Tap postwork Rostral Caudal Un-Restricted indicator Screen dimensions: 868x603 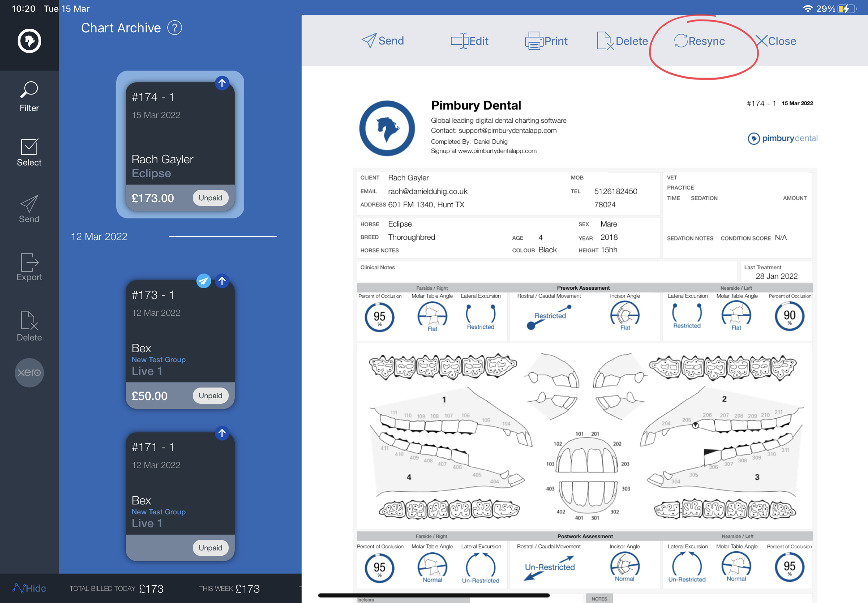tap(549, 567)
